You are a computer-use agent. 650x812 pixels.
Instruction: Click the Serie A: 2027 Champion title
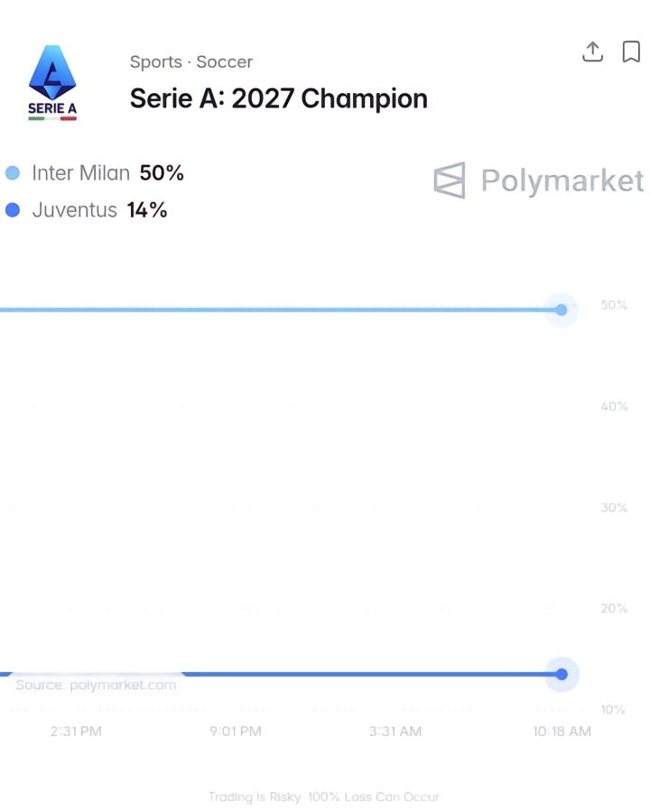click(x=279, y=98)
